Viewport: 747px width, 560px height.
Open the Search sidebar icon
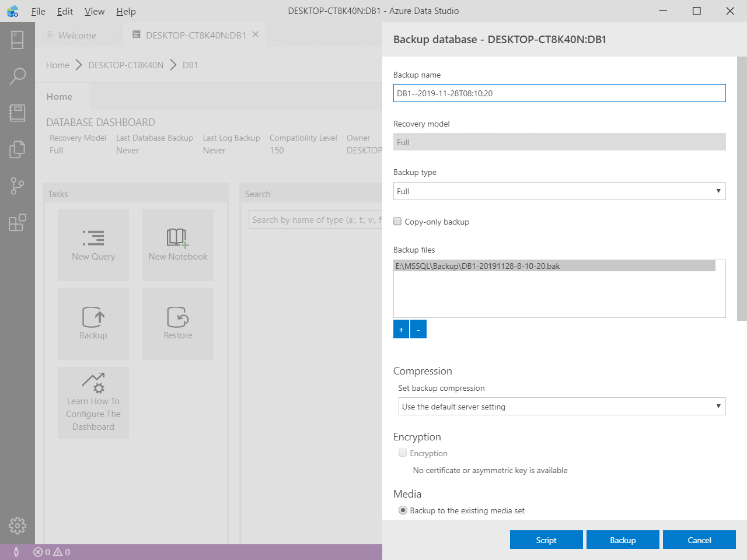[x=18, y=76]
